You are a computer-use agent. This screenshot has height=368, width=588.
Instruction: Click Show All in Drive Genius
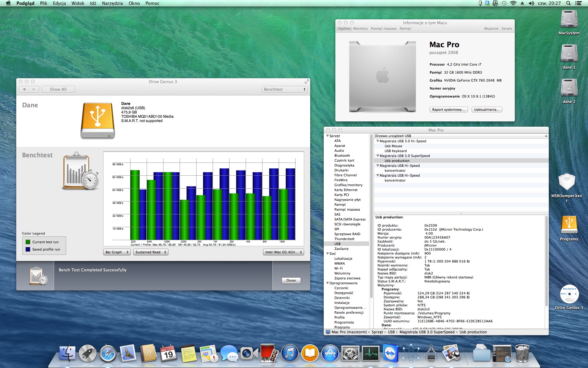pyautogui.click(x=58, y=89)
